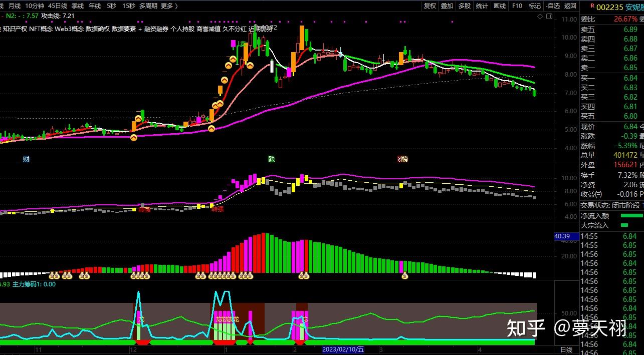
Task: Click the 商誉减值 tag
Action: (x=208, y=29)
